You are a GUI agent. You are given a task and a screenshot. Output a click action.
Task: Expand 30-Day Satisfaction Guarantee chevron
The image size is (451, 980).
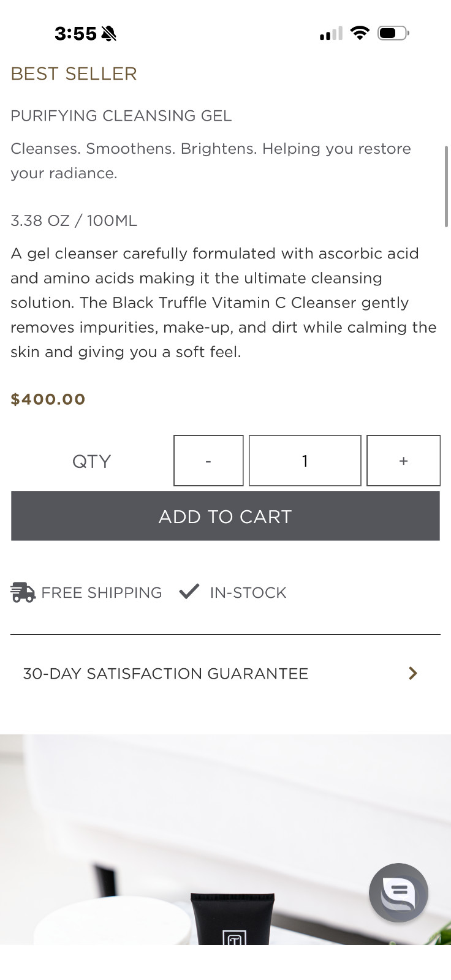413,673
